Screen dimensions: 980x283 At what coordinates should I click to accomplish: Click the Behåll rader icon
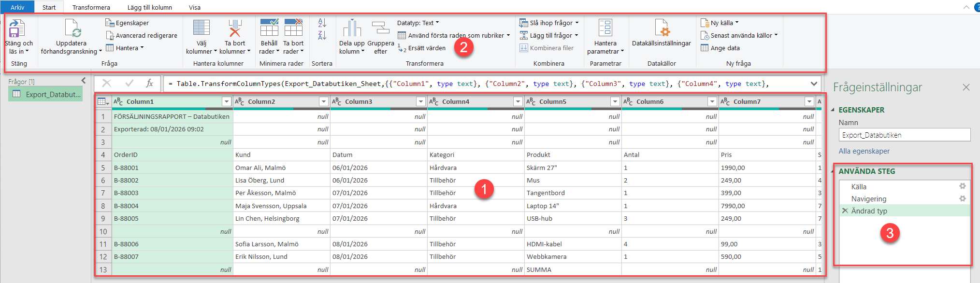tap(269, 28)
